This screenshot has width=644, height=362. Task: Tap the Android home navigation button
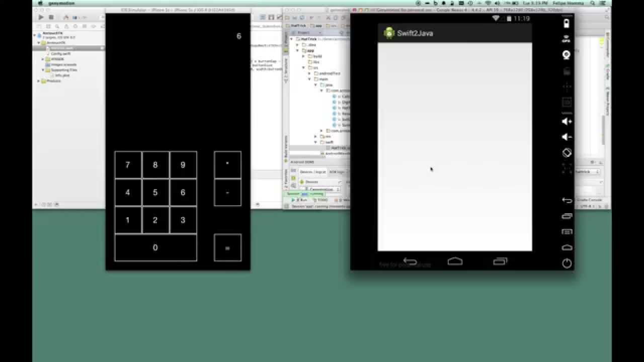(x=455, y=261)
